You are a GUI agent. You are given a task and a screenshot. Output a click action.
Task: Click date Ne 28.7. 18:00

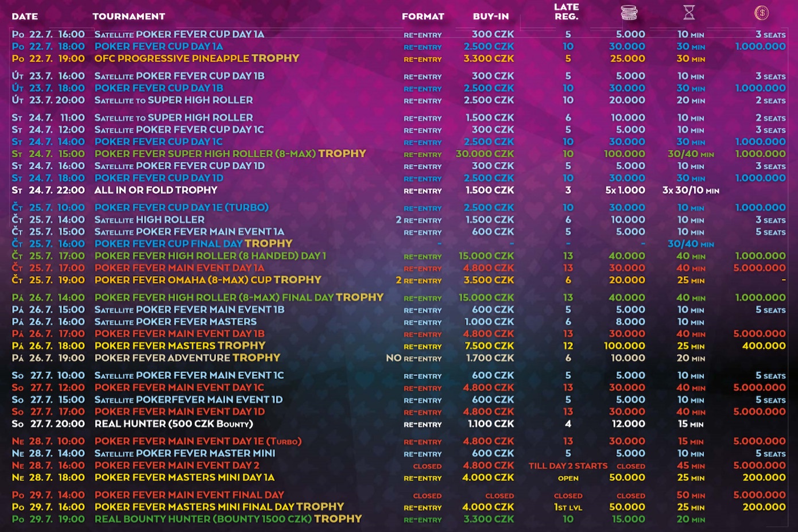48,477
